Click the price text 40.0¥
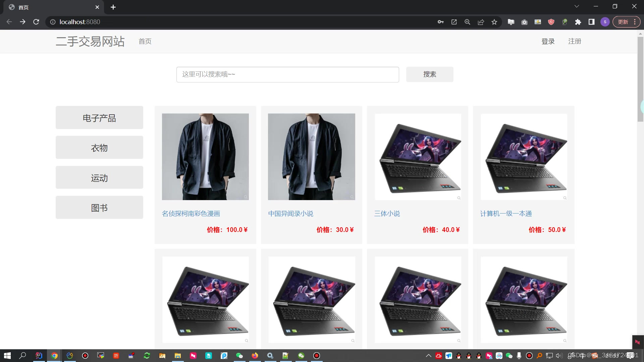Screen dimensions: 644x362 451,230
